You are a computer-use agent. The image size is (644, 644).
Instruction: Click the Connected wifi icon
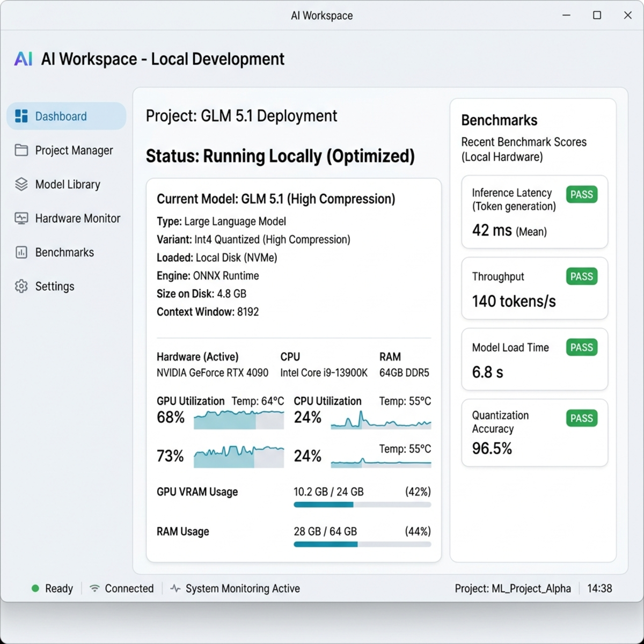[x=95, y=588]
